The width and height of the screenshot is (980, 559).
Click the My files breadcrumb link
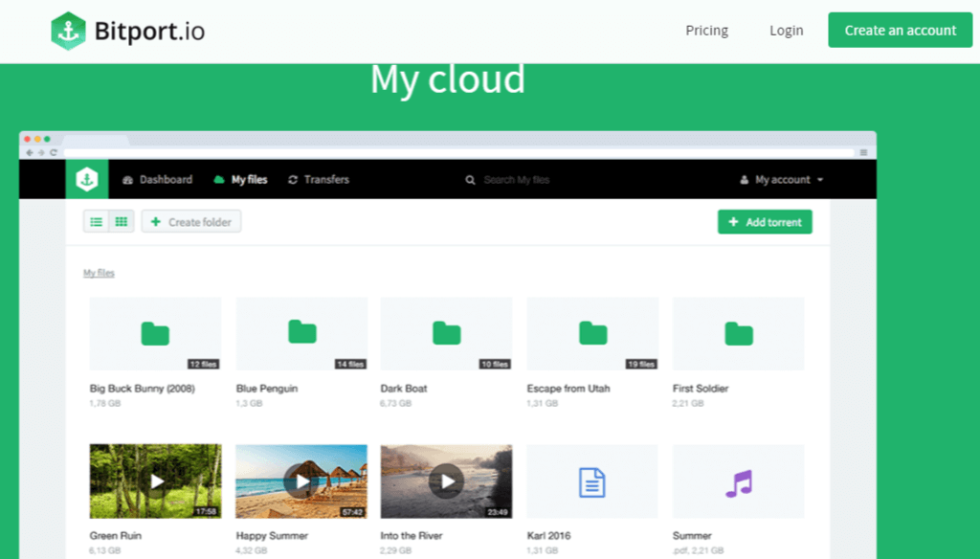tap(99, 273)
